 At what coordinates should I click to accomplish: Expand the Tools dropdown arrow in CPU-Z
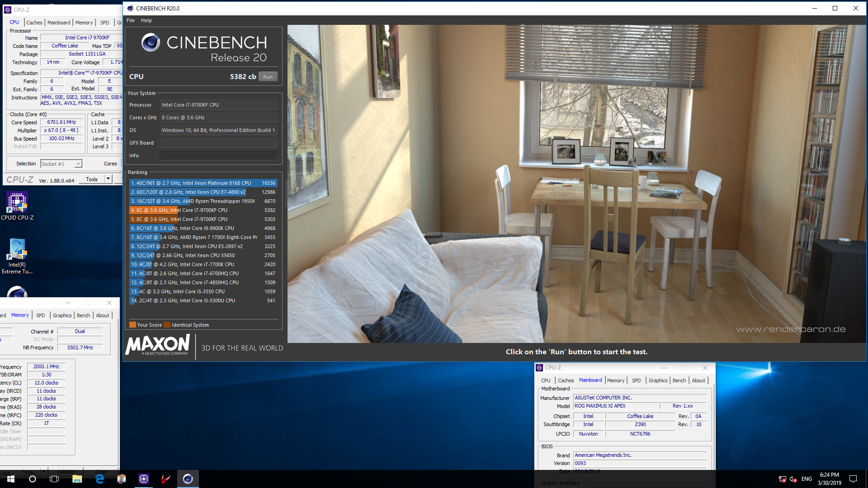click(x=108, y=179)
